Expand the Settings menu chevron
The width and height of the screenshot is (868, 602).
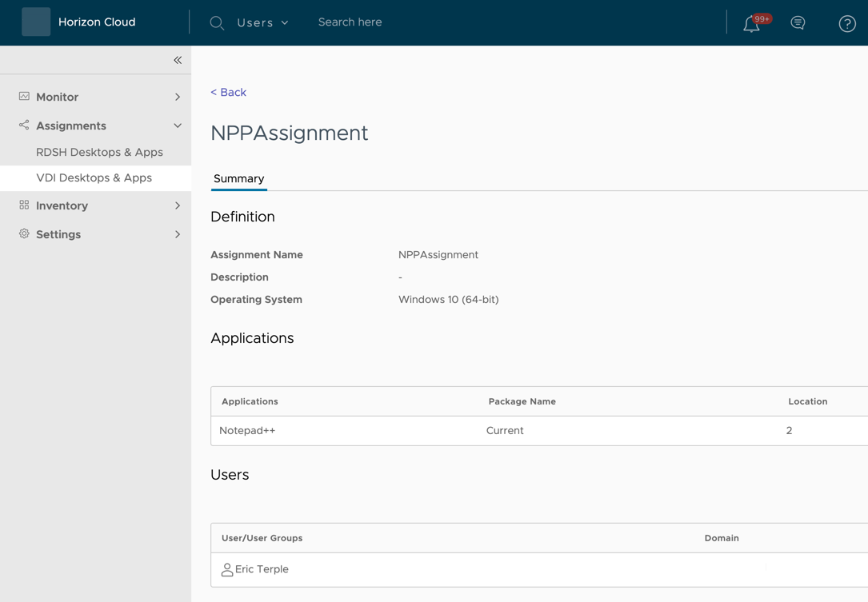[x=178, y=234]
